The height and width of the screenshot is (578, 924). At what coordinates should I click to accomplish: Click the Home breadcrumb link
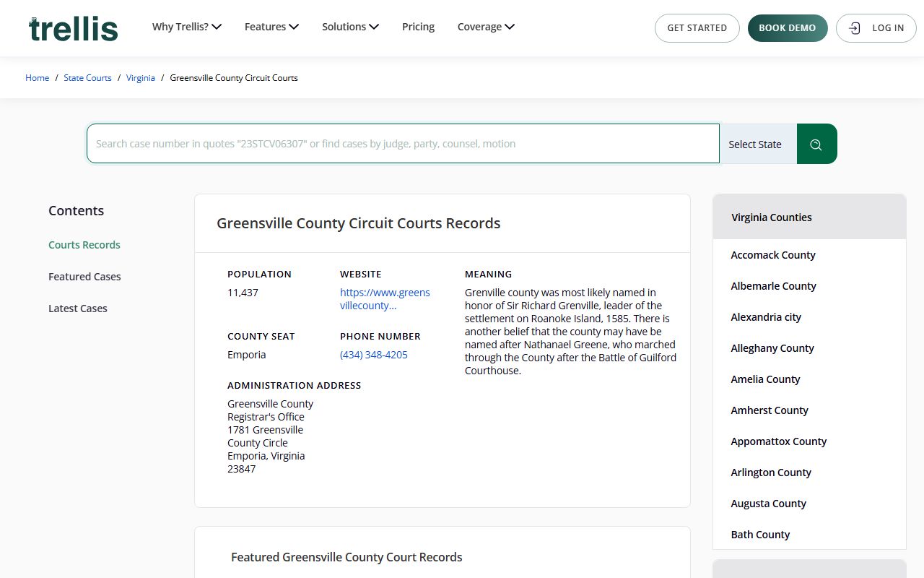click(x=38, y=77)
